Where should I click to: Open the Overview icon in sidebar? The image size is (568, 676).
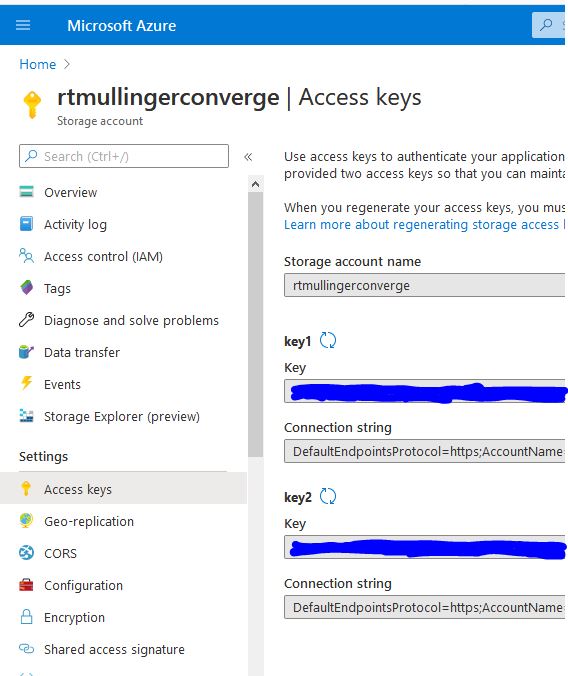(26, 191)
